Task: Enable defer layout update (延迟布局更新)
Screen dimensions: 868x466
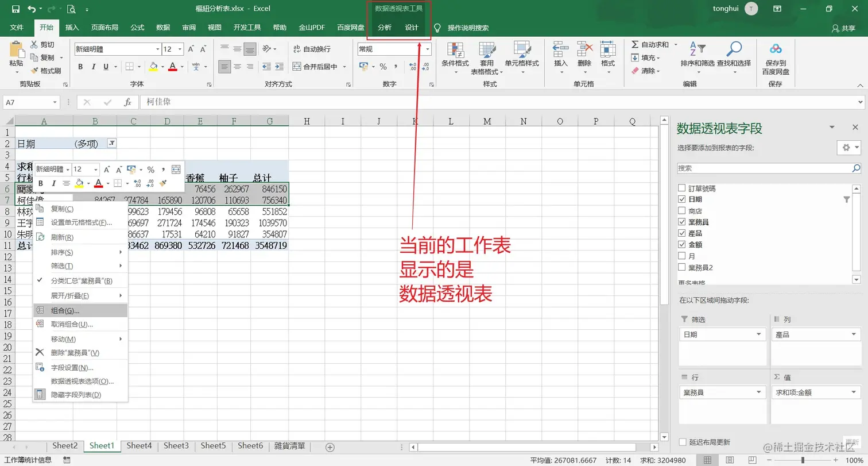Action: point(683,442)
